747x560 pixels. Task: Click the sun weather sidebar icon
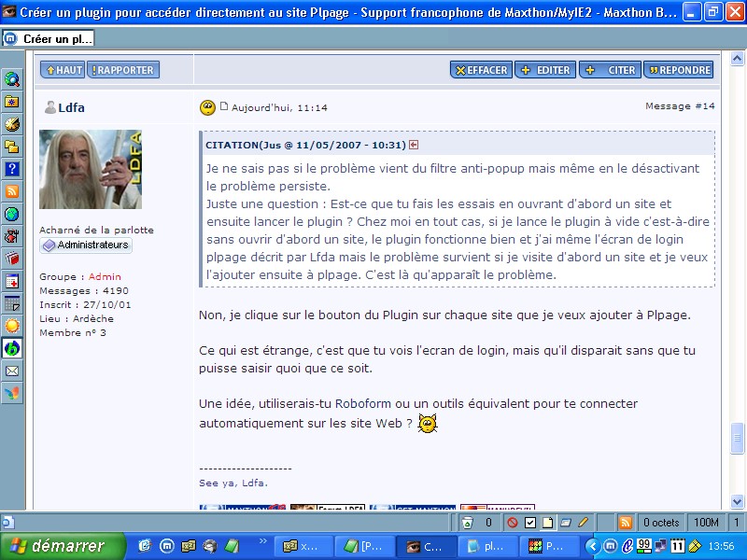pos(12,326)
